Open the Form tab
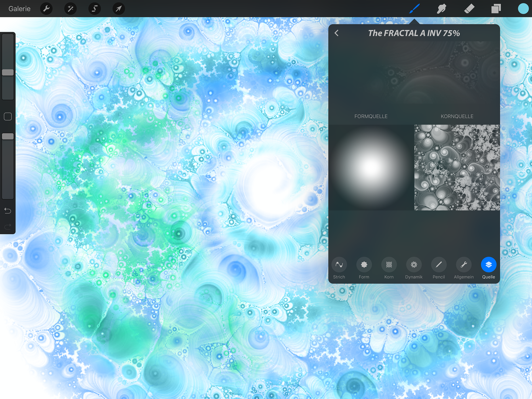Screen dimensions: 532x399 [x=364, y=268]
